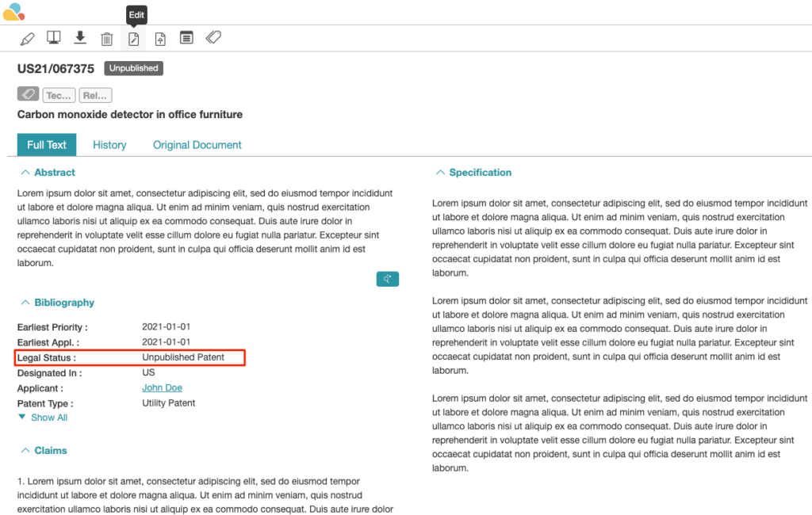Click the Edit document icon
The width and height of the screenshot is (812, 515).
click(133, 39)
